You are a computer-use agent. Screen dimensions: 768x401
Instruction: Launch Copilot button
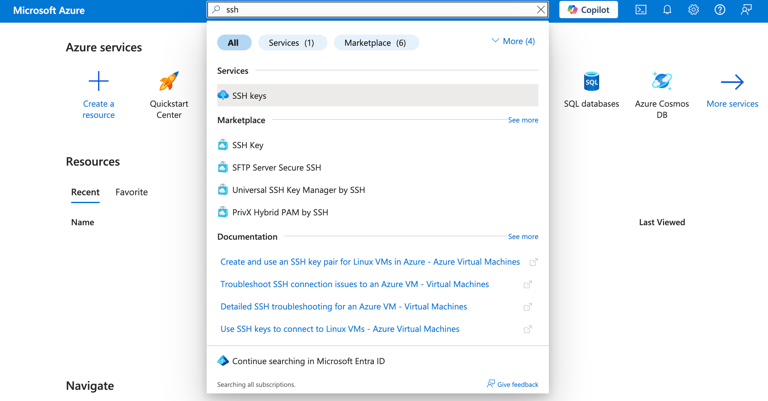click(588, 10)
